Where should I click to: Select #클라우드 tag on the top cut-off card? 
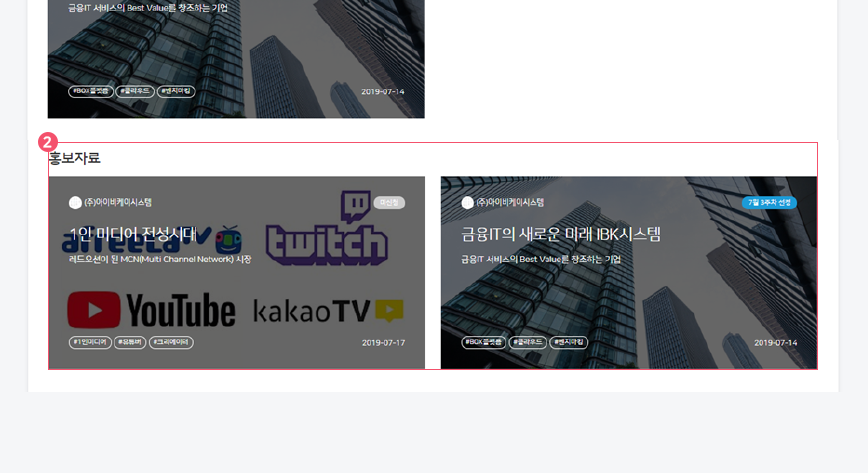pyautogui.click(x=135, y=91)
